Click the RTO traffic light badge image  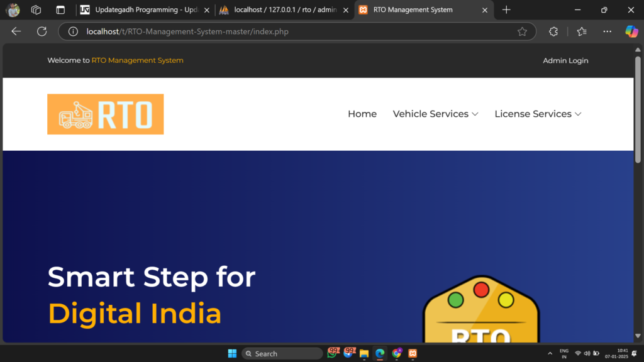(x=481, y=309)
